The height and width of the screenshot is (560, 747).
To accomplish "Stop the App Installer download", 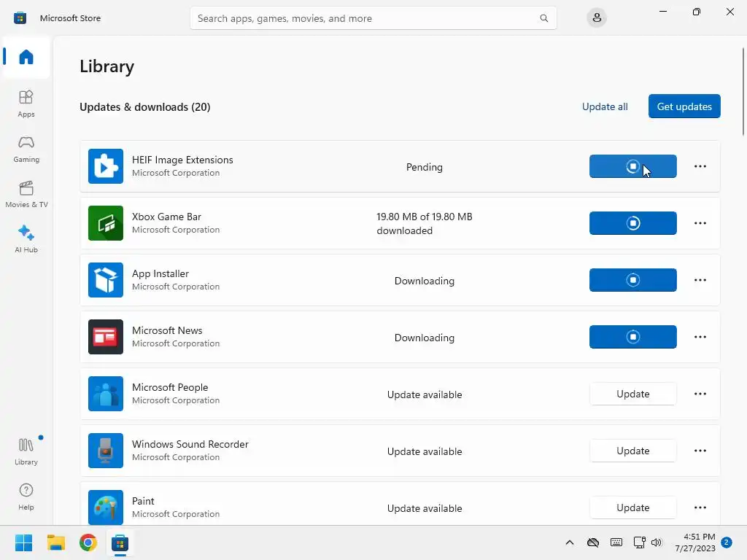I will [632, 280].
